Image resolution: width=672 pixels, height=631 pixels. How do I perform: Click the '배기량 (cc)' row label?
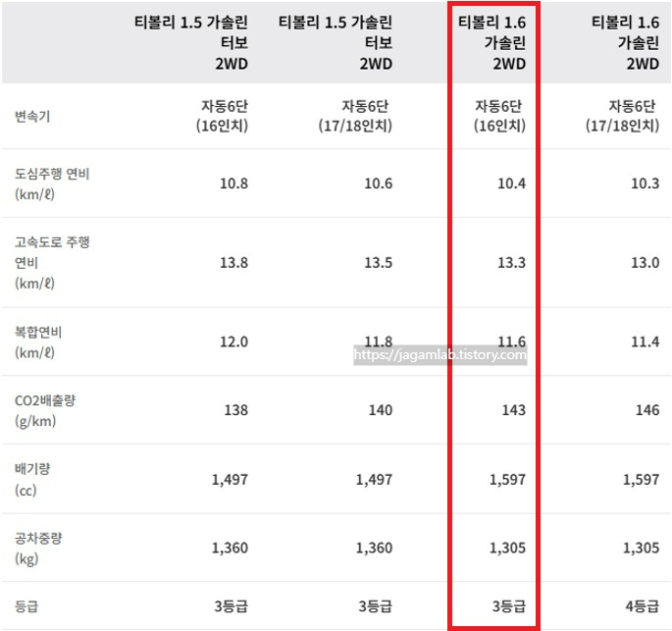tap(32, 479)
